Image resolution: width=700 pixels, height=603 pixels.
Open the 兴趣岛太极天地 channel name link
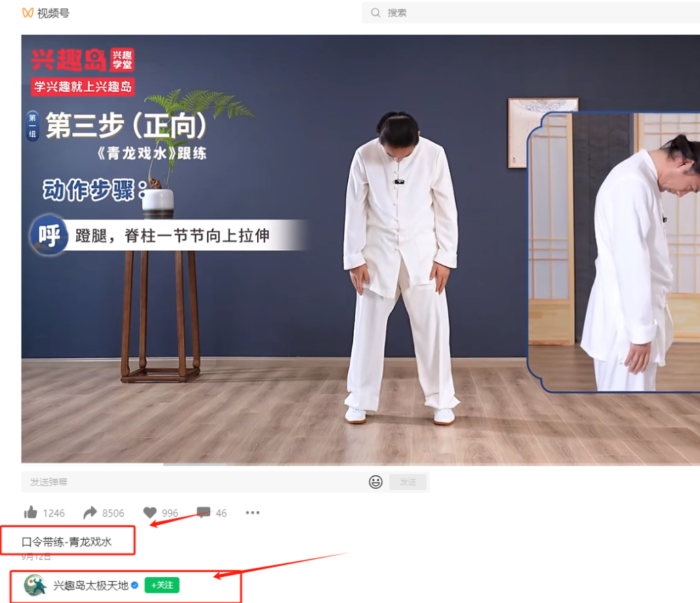(90, 585)
